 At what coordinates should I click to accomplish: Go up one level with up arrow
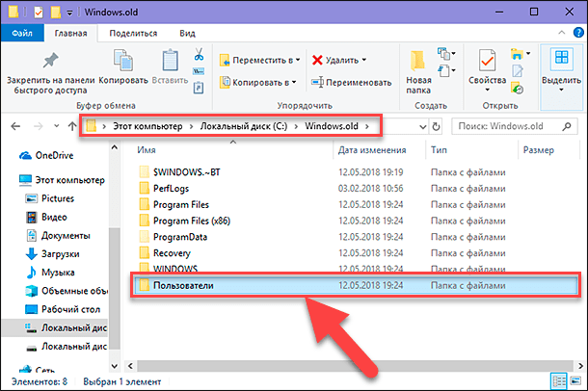[72, 126]
